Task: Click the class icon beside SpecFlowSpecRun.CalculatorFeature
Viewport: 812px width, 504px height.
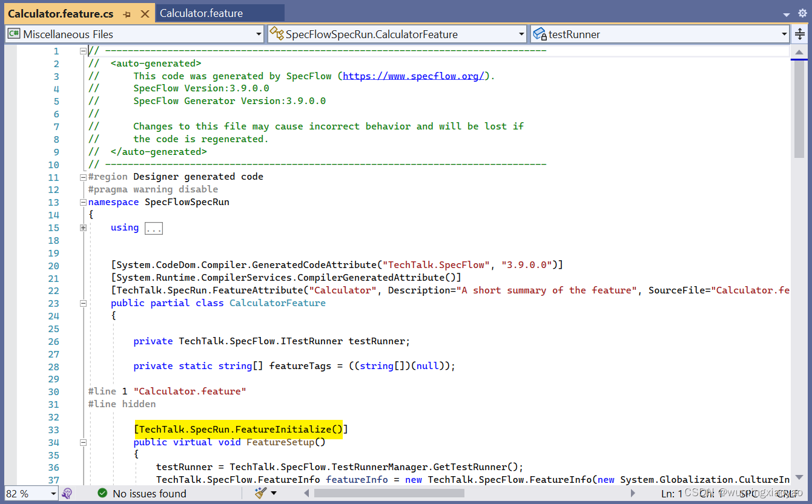Action: (x=277, y=34)
